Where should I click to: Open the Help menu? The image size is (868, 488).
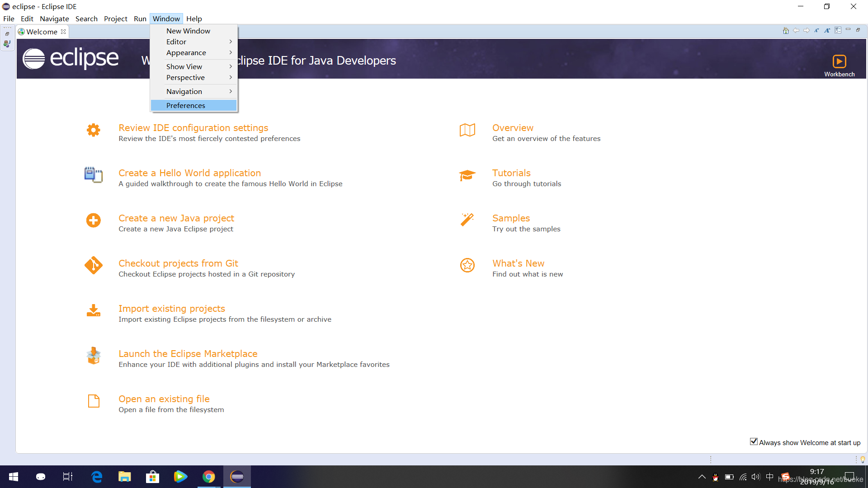click(x=194, y=19)
